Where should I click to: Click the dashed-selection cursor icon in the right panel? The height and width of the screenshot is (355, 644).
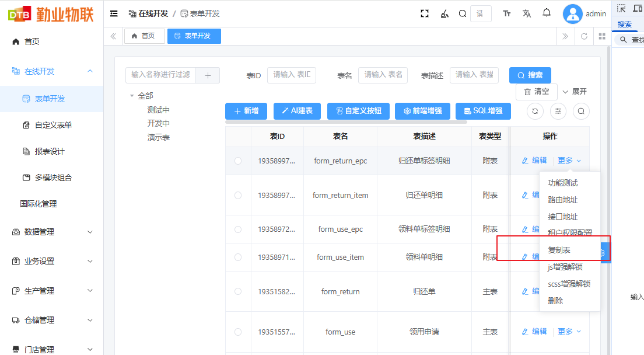point(621,8)
